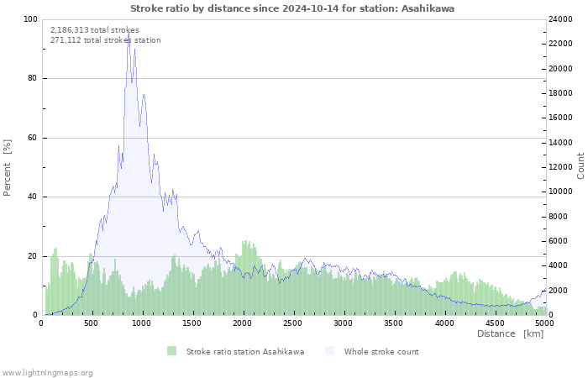Open the www.lightningmaps.org watermark link
The image size is (588, 378).
(47, 372)
